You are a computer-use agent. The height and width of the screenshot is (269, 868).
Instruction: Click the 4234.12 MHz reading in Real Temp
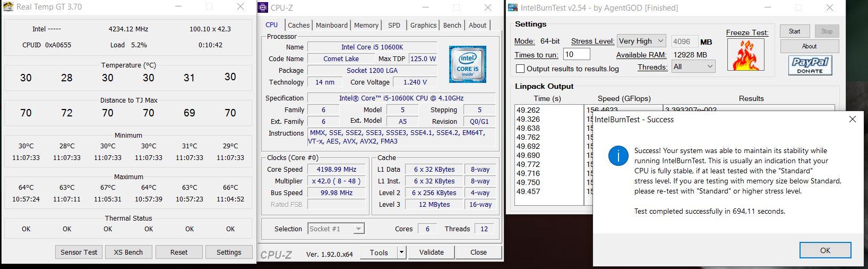[128, 29]
